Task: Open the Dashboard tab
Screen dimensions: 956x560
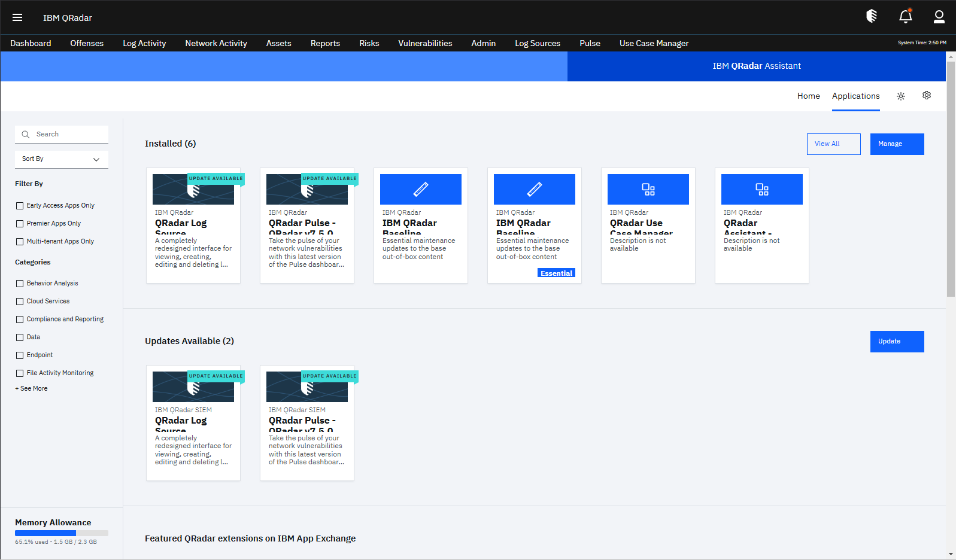Action: click(31, 43)
